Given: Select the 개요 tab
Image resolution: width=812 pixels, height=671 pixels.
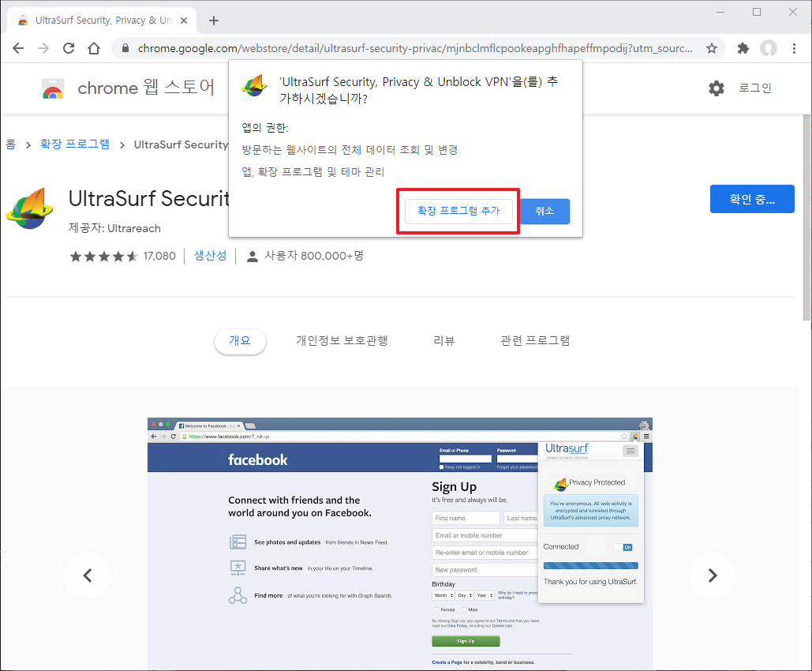Looking at the screenshot, I should (x=240, y=341).
